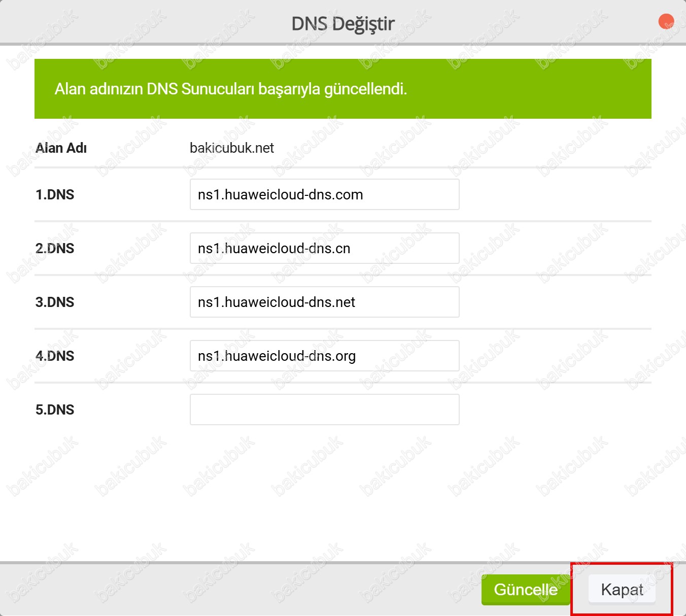Click the 4.DNS row label
The width and height of the screenshot is (686, 616).
[55, 356]
